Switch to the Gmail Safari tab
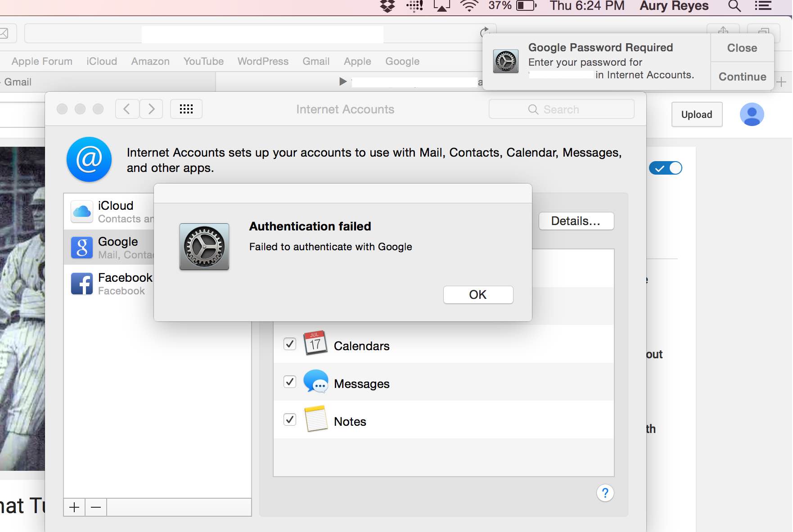 pyautogui.click(x=107, y=82)
